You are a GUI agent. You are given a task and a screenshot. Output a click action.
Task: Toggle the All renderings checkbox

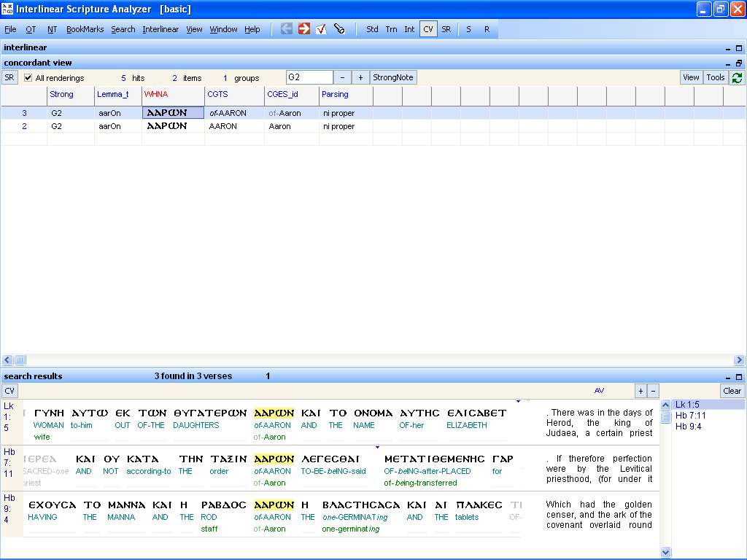pyautogui.click(x=28, y=77)
